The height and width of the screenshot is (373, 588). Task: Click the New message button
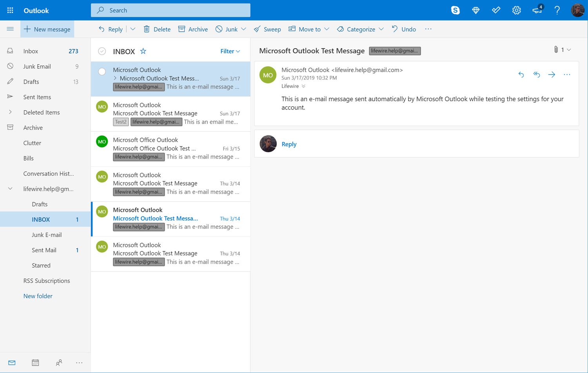click(x=47, y=29)
